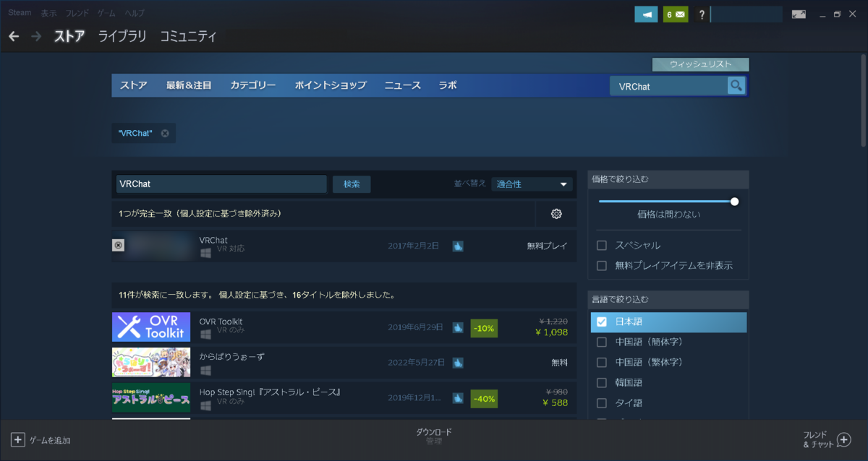Screen dimensions: 868x461
Task: Open the からぱりうぉーず result title
Action: [231, 356]
